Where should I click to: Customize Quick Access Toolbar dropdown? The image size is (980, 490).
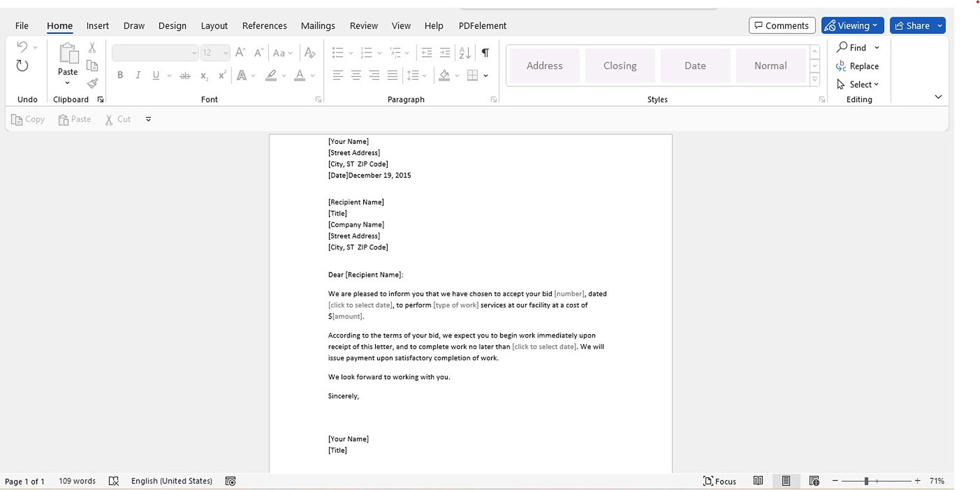point(148,119)
